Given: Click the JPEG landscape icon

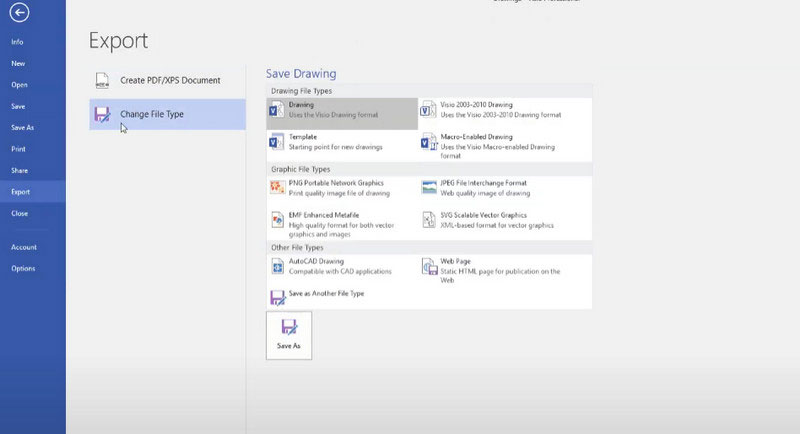Looking at the screenshot, I should click(x=429, y=187).
